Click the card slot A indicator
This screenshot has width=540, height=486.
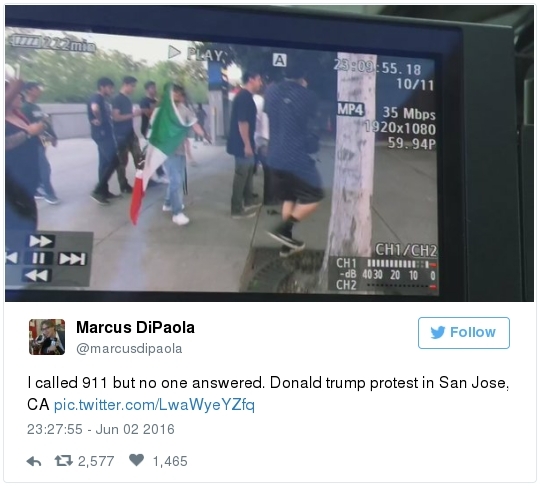pyautogui.click(x=280, y=61)
